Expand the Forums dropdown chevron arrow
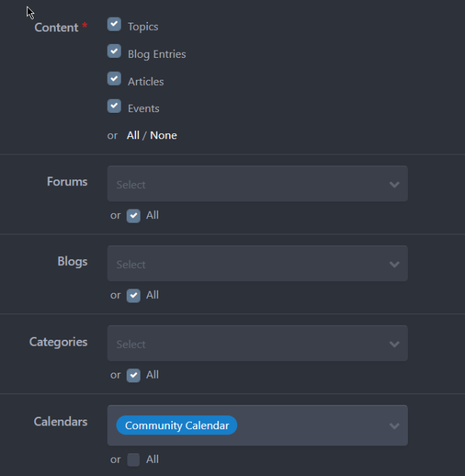Image resolution: width=465 pixels, height=476 pixels. 395,185
